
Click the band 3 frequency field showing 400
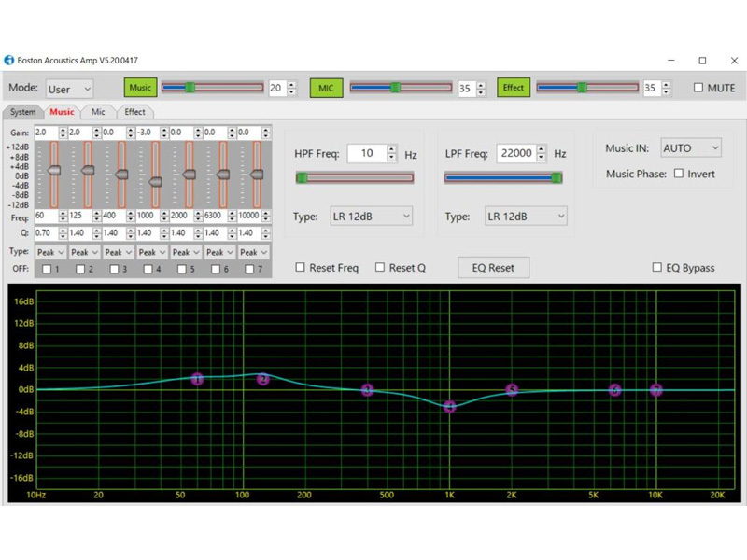[x=114, y=216]
